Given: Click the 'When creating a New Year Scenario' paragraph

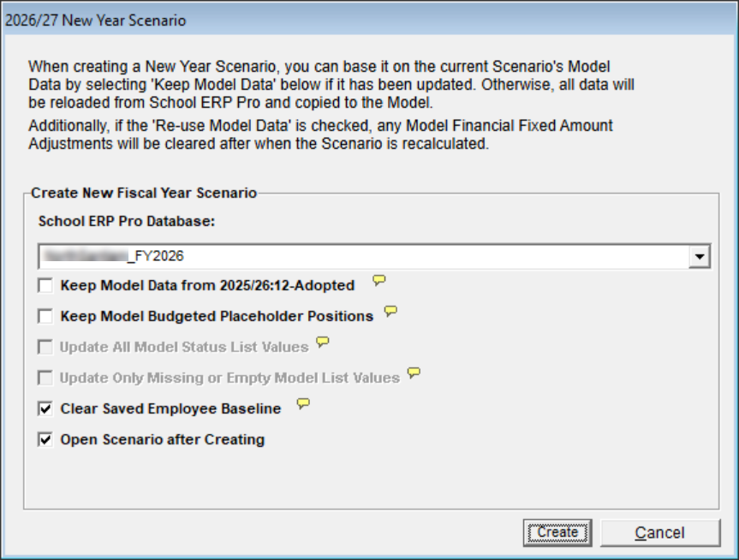Looking at the screenshot, I should point(331,80).
